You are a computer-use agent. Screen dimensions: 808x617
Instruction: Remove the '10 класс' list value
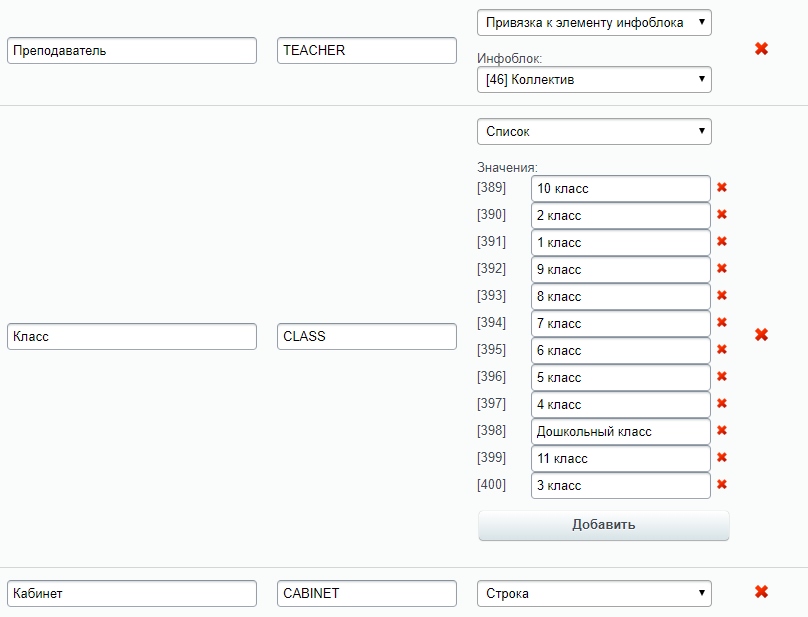point(722,188)
